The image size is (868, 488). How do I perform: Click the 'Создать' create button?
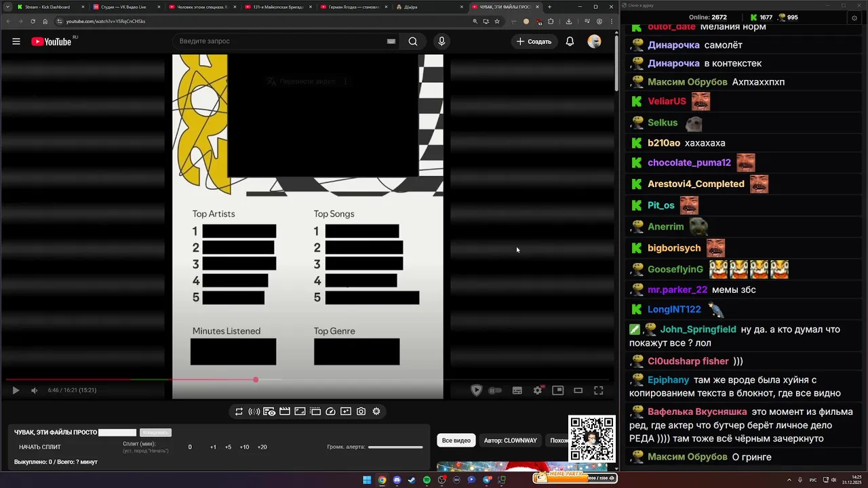point(534,41)
